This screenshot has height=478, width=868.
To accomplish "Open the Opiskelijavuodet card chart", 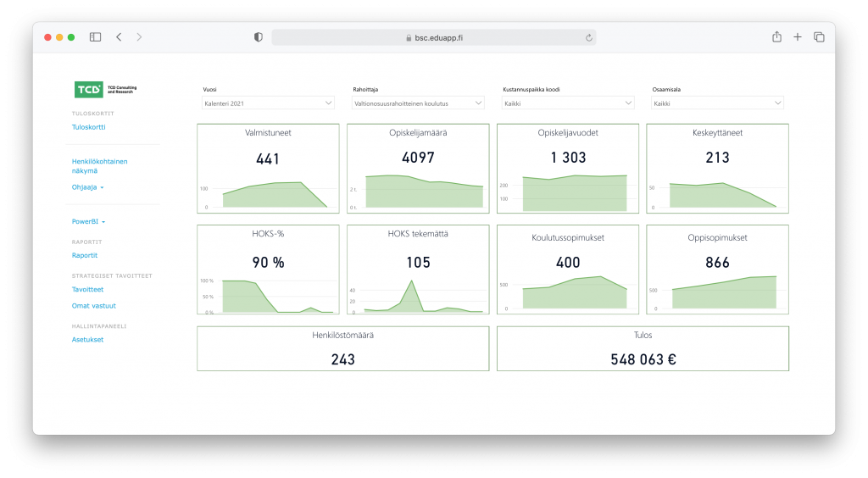I will pos(568,192).
